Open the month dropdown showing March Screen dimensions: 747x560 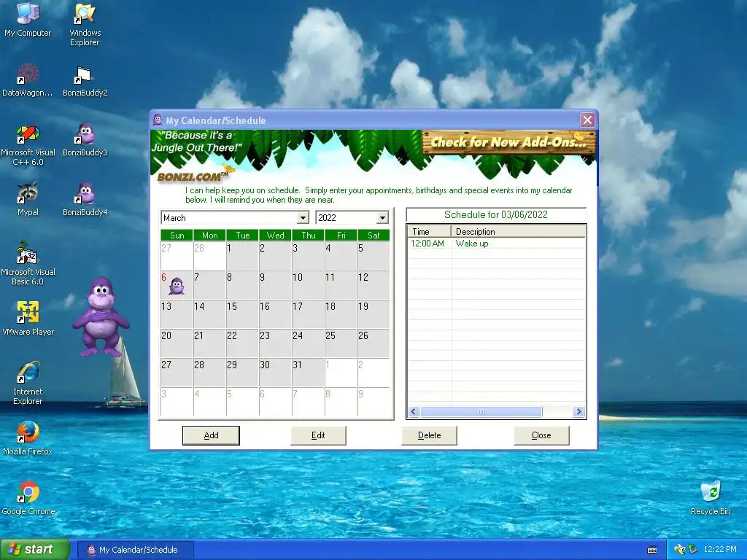(x=303, y=218)
